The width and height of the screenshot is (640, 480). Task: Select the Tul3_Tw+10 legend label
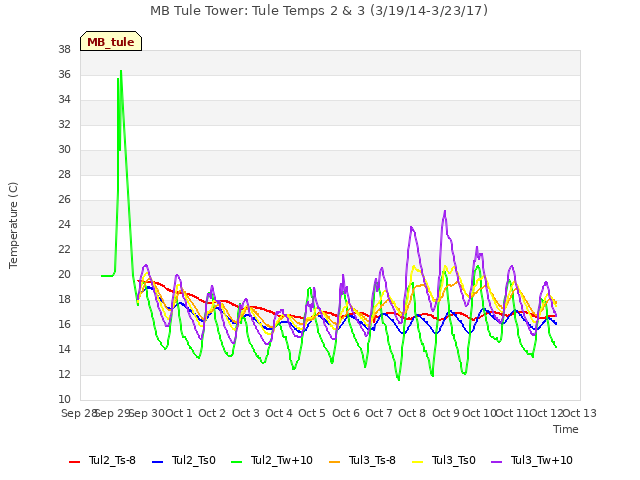click(x=542, y=460)
